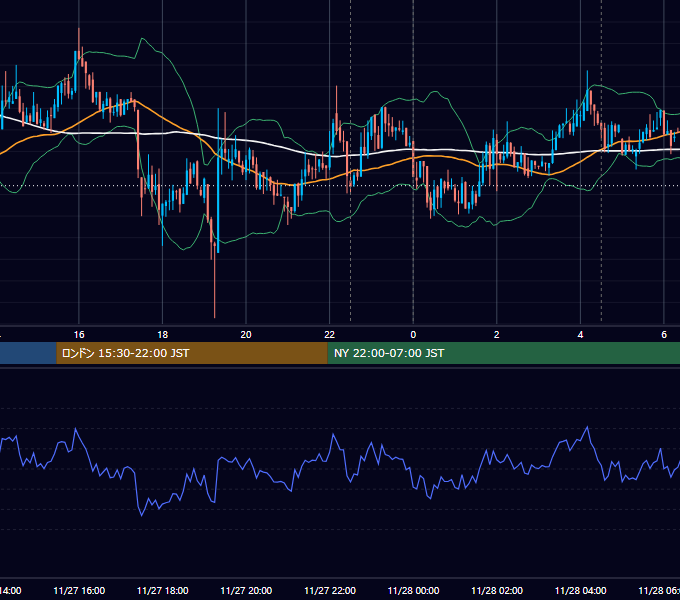This screenshot has height=600, width=680.
Task: Click the 11/27 18:00 date label
Action: (163, 590)
